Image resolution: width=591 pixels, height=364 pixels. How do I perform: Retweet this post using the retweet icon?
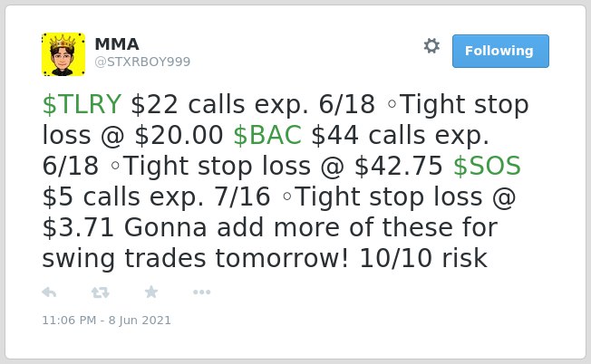(x=101, y=292)
